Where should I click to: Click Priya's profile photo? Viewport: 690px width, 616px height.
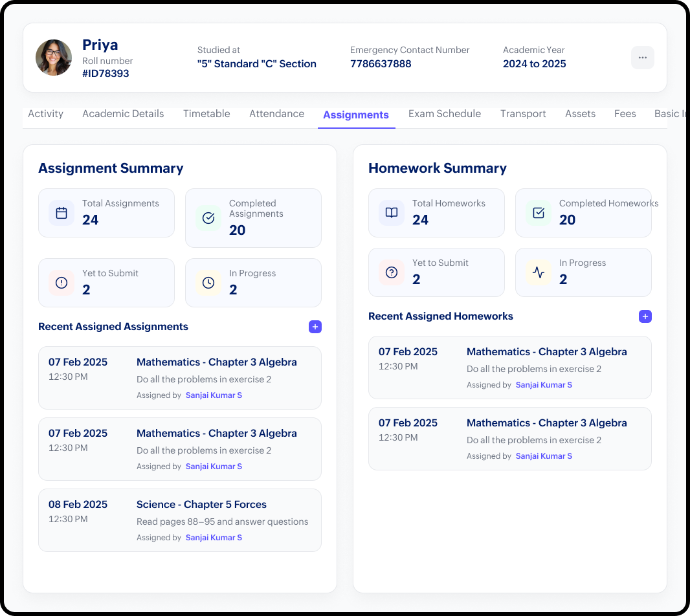[54, 58]
